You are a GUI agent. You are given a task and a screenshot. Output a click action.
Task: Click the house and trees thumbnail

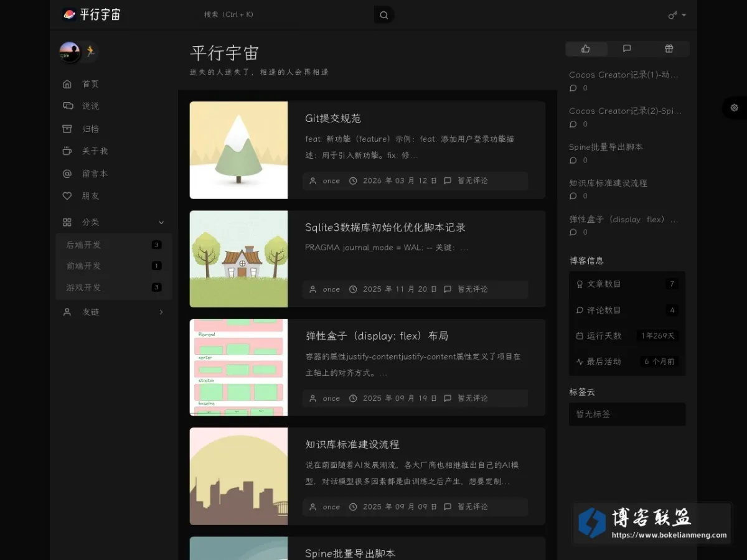click(238, 259)
